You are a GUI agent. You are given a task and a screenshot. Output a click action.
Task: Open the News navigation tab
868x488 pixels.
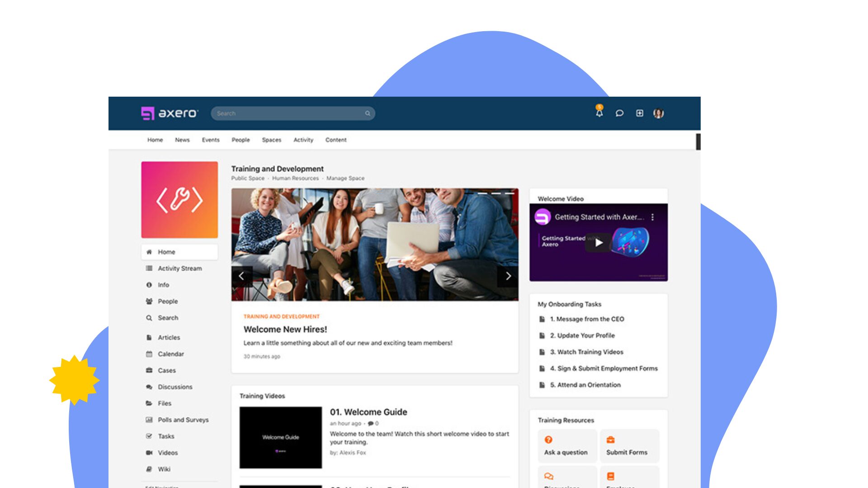pos(183,140)
